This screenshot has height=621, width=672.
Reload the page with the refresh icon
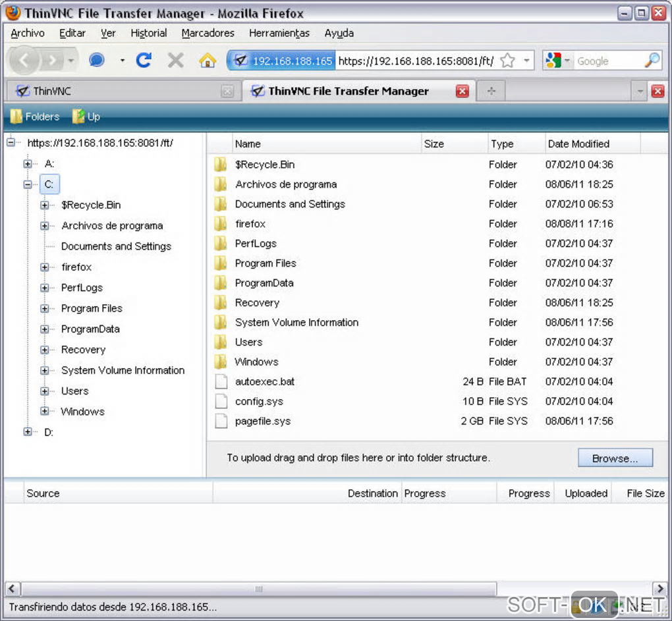click(x=144, y=61)
